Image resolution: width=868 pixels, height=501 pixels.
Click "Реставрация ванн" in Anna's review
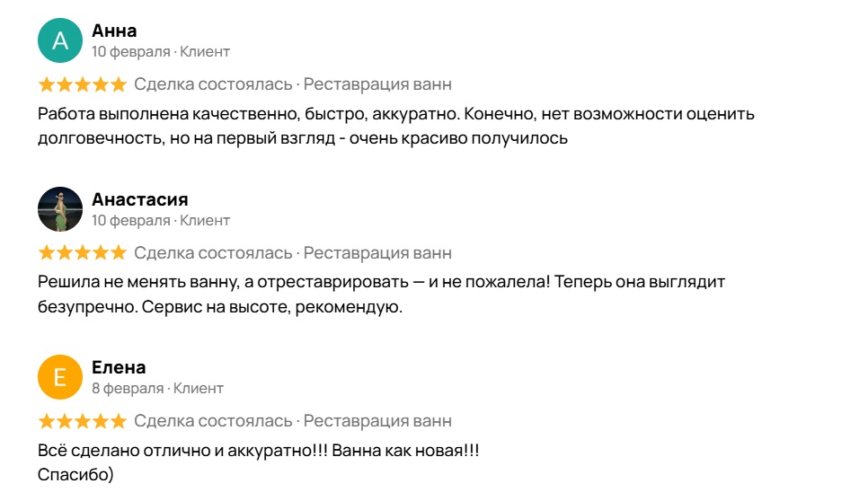[x=377, y=85]
